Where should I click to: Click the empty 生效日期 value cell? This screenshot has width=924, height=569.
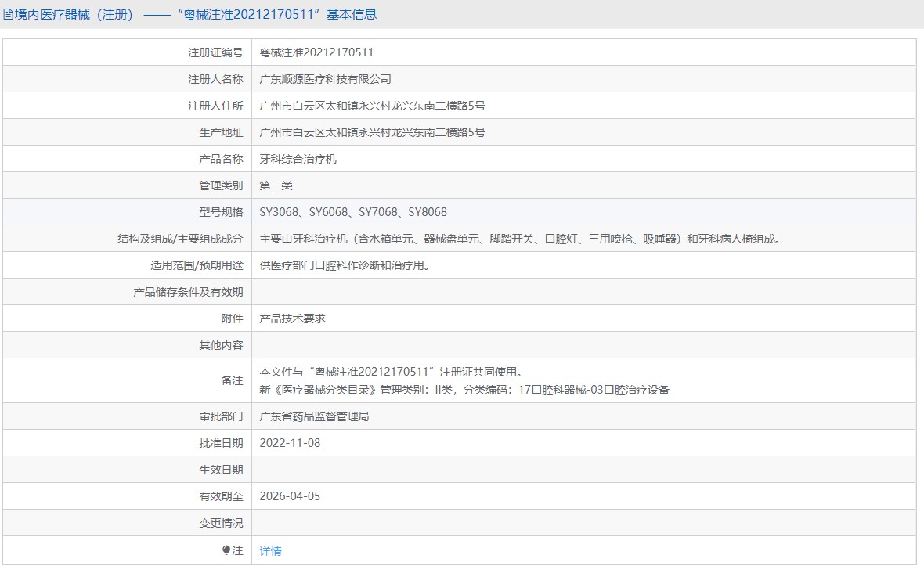tap(583, 470)
